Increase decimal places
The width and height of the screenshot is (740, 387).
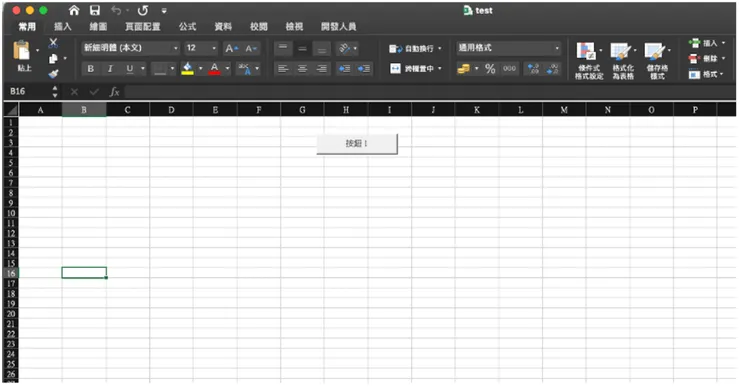(x=533, y=69)
